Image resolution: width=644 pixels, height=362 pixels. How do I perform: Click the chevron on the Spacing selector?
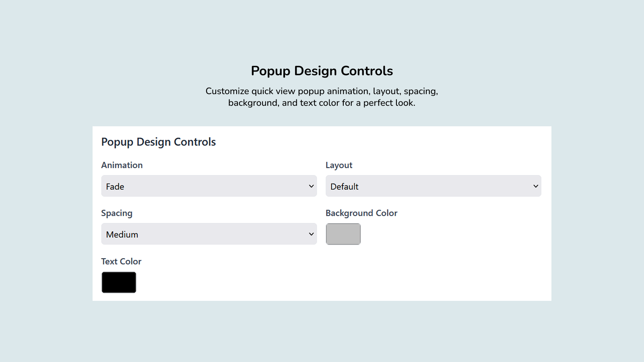pyautogui.click(x=311, y=234)
